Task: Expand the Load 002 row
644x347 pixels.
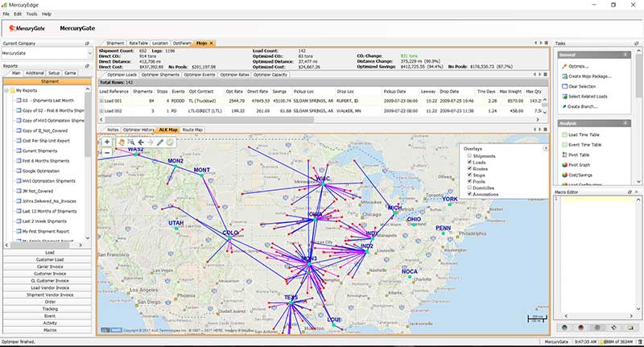Action: click(101, 111)
